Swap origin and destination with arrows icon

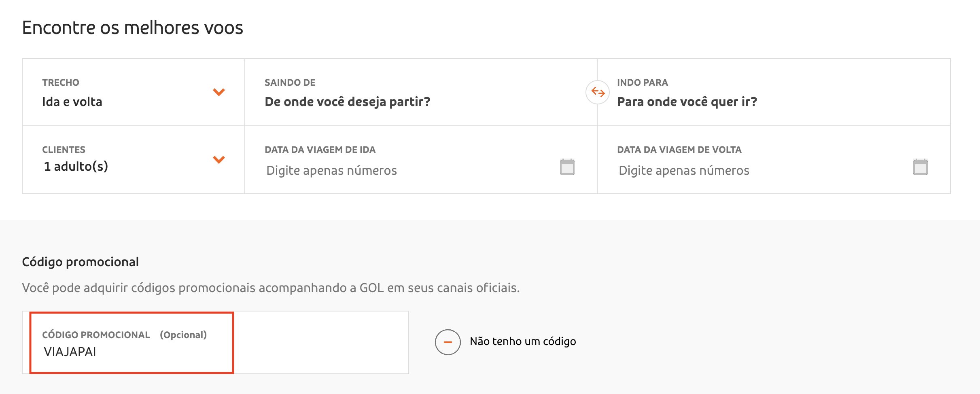[x=598, y=92]
